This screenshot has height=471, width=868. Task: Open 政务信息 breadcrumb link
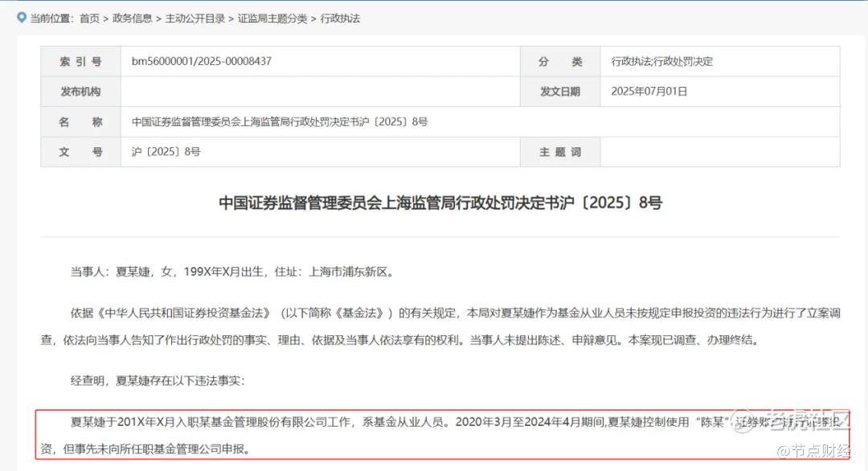133,18
